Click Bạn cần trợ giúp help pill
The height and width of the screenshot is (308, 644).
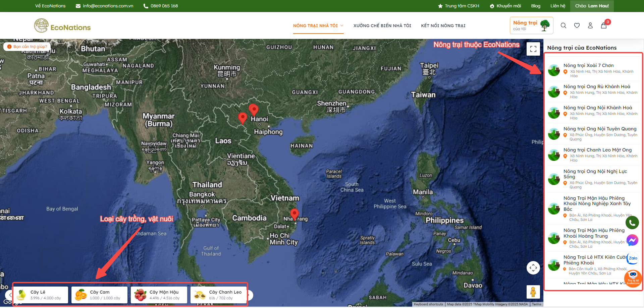pyautogui.click(x=27, y=47)
